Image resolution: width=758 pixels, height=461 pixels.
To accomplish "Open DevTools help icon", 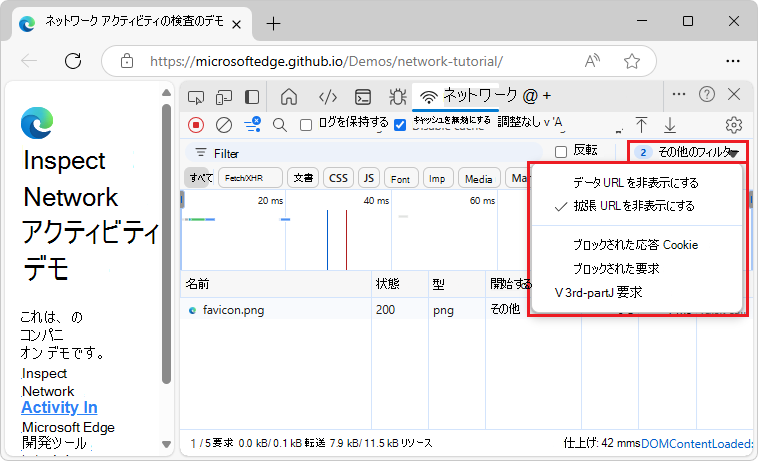I will [x=707, y=94].
